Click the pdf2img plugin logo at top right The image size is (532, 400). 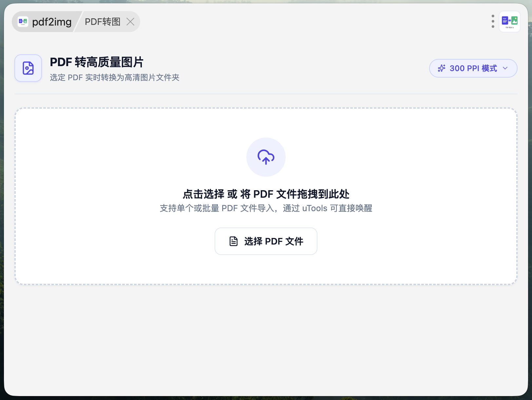click(x=509, y=22)
